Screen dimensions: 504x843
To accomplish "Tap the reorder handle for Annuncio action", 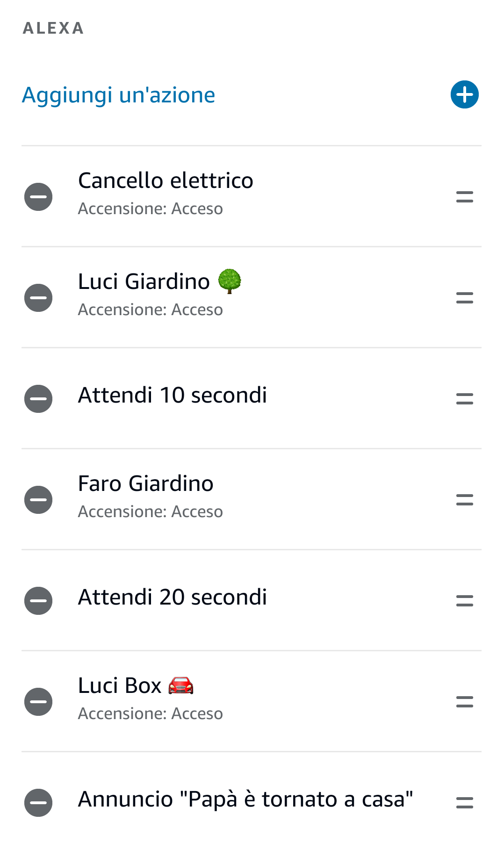I will [464, 803].
